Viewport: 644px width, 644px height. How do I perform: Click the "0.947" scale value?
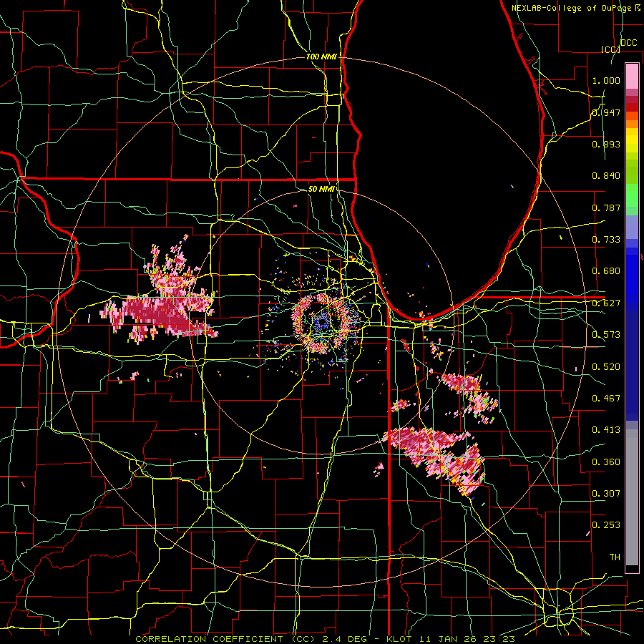[x=606, y=112]
